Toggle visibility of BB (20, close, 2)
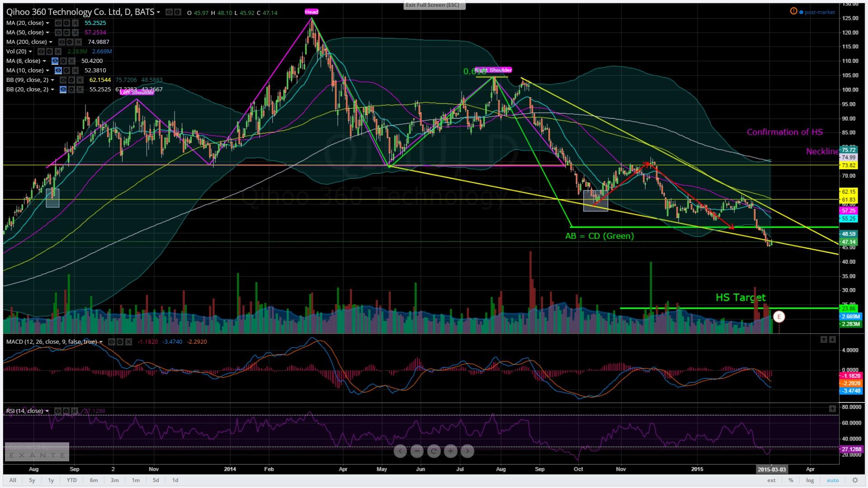This screenshot has width=868, height=488. [63, 89]
